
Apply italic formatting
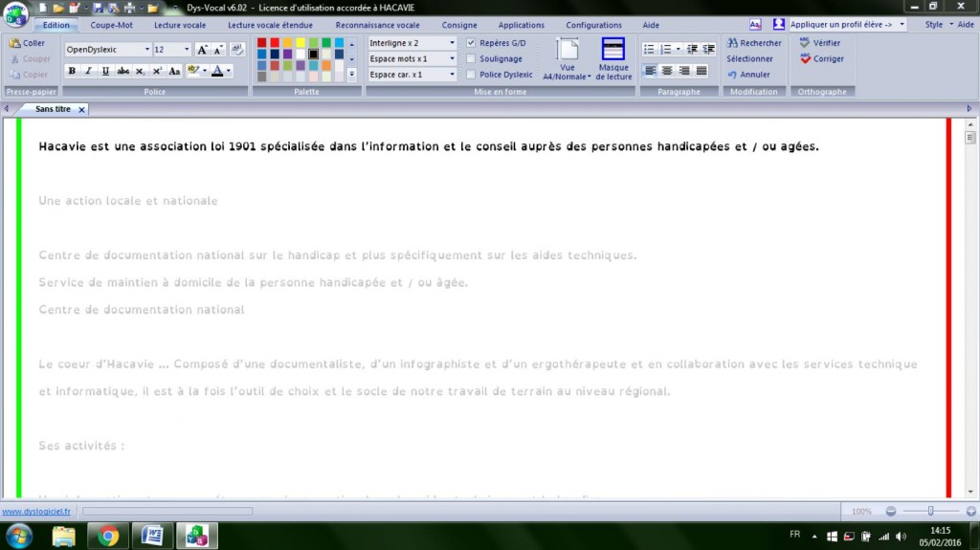click(89, 71)
